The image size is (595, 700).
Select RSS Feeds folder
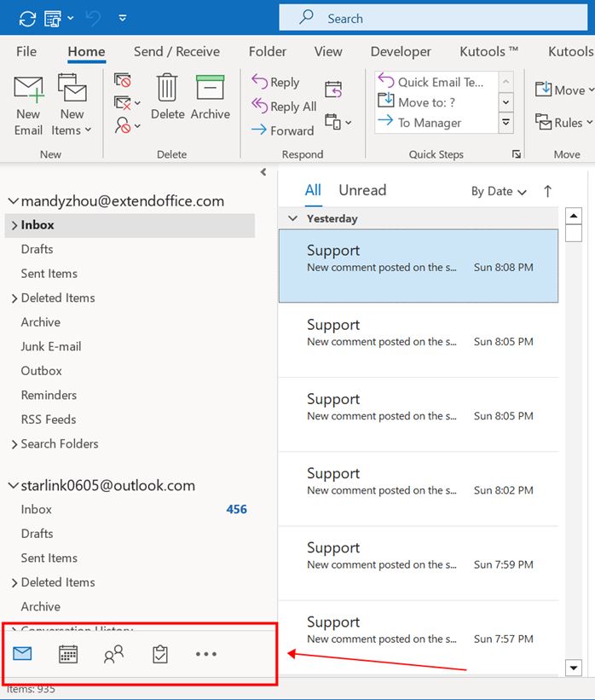pyautogui.click(x=49, y=419)
